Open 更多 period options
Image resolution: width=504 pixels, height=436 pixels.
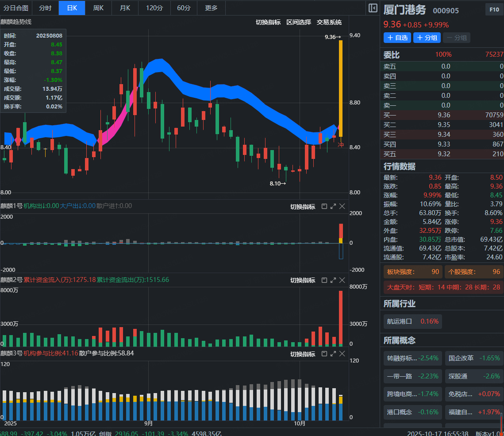pos(212,8)
